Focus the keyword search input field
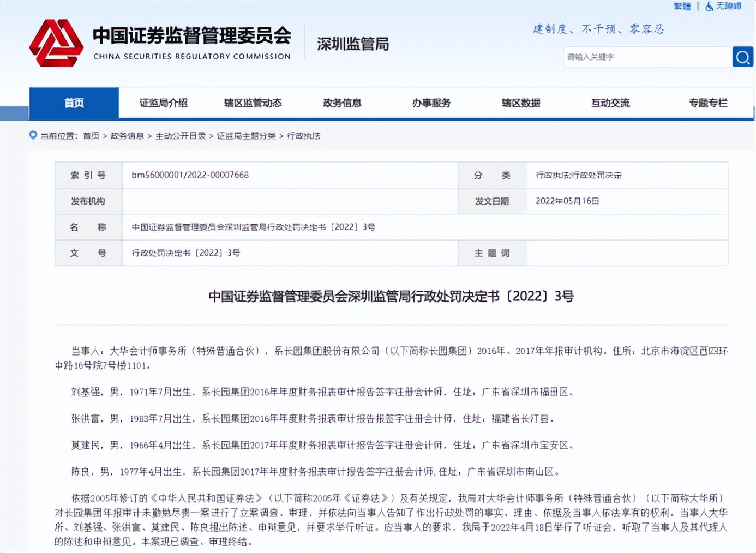 coord(647,57)
